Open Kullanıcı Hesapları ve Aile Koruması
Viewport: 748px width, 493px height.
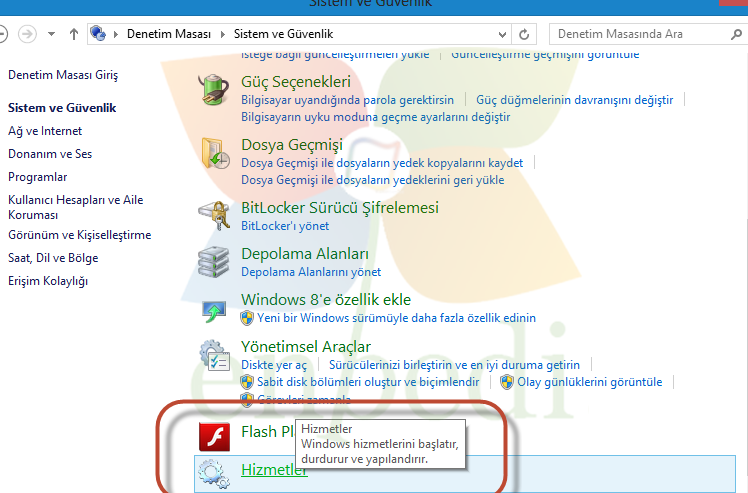point(75,207)
